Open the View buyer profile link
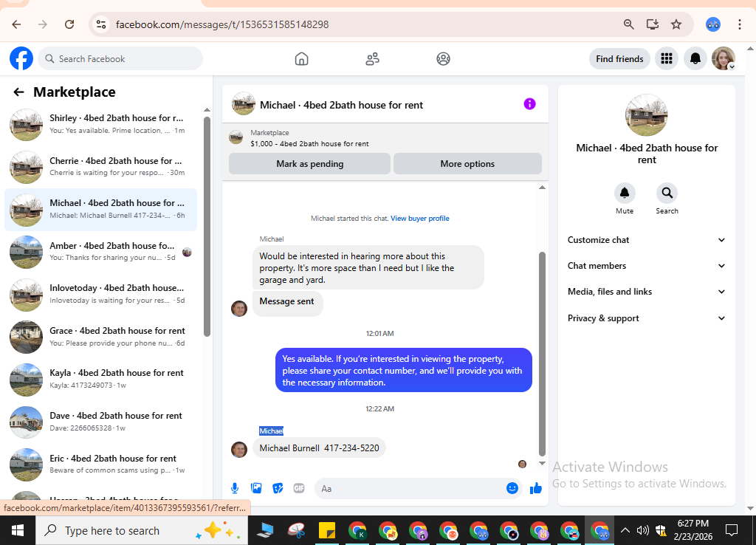The height and width of the screenshot is (545, 756). click(419, 219)
